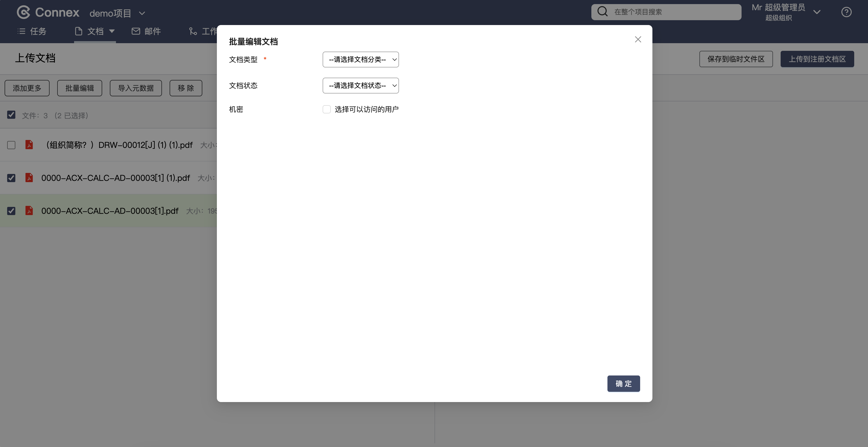This screenshot has width=868, height=447.
Task: Click PDF icon of 0000-ACX-CALC-AD-00003[1] (1).pdf
Action: coord(29,178)
